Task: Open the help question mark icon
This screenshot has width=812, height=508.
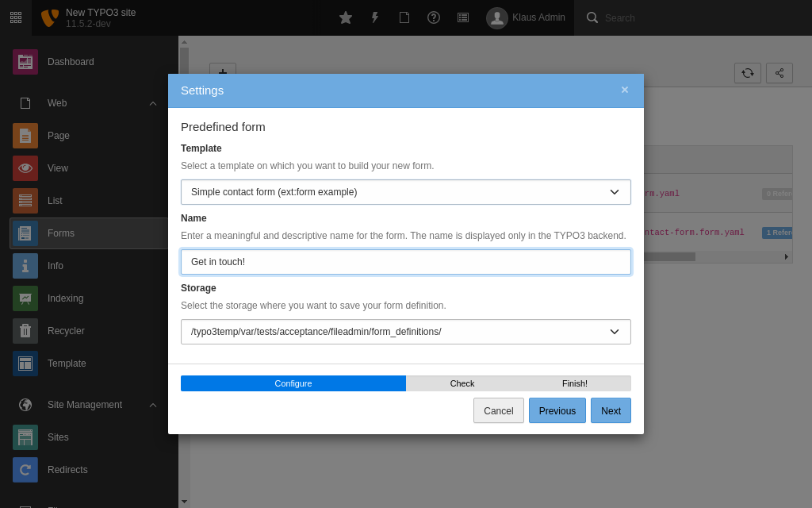Action: (434, 17)
